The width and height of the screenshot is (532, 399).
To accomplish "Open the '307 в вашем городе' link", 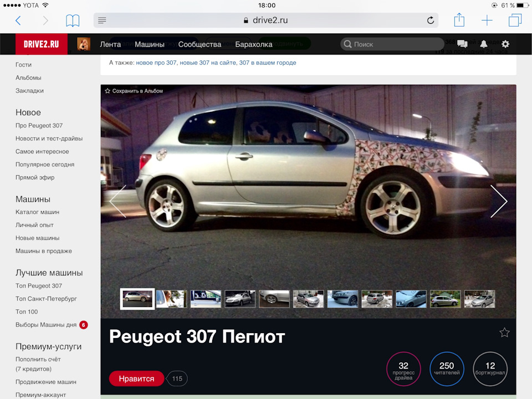I will (x=268, y=63).
